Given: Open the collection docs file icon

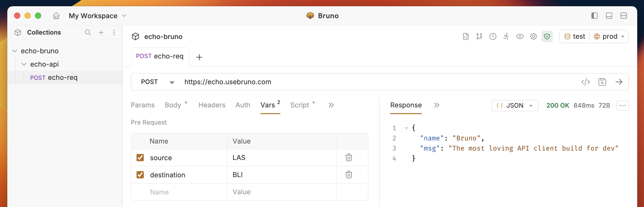Looking at the screenshot, I should pyautogui.click(x=466, y=37).
